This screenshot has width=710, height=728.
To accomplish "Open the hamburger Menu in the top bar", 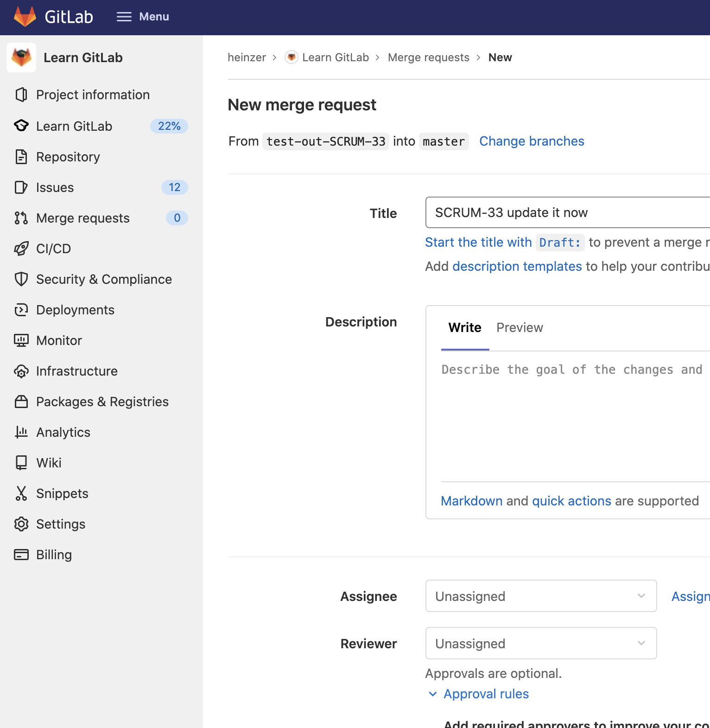I will coord(143,17).
